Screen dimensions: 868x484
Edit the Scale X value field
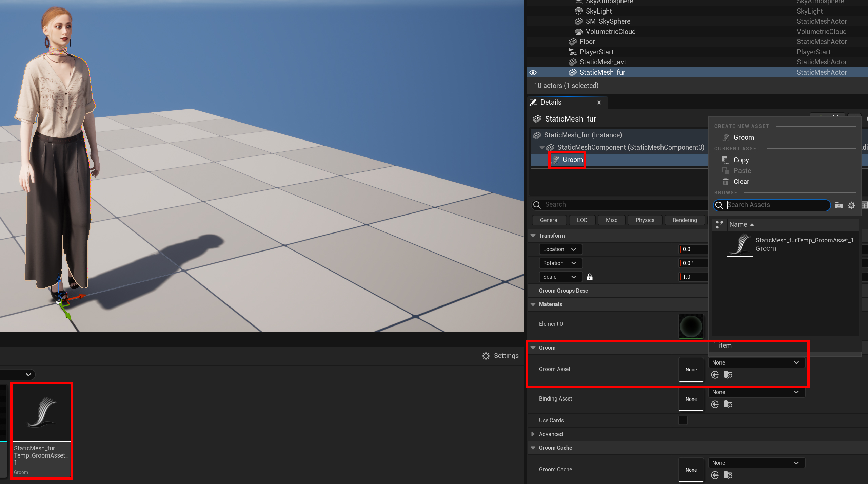pyautogui.click(x=694, y=277)
